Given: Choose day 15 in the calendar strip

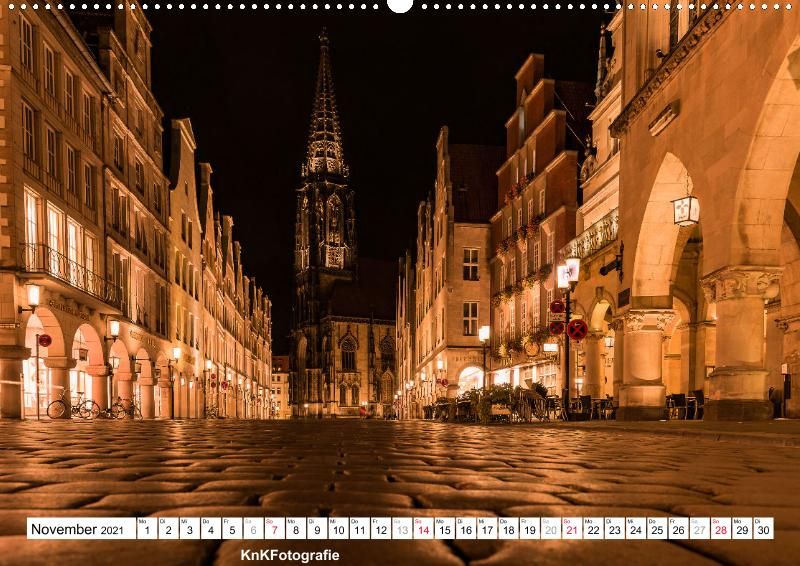Looking at the screenshot, I should coord(444,528).
